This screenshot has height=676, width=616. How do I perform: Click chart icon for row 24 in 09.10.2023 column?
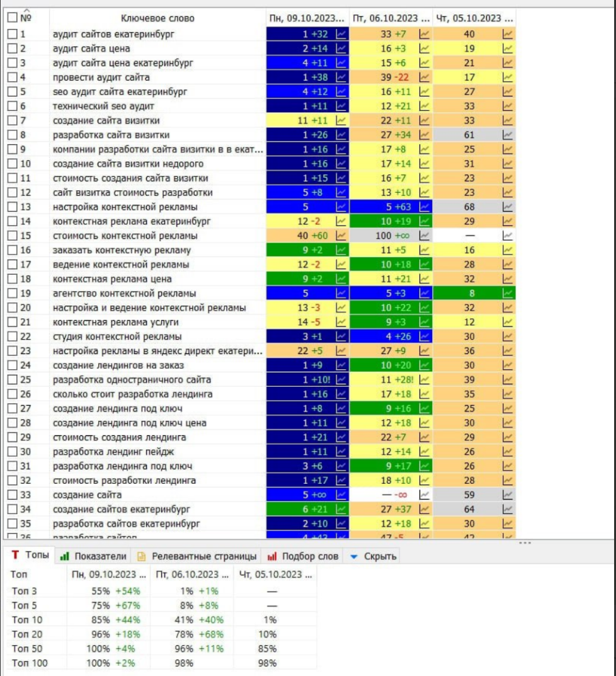[341, 365]
